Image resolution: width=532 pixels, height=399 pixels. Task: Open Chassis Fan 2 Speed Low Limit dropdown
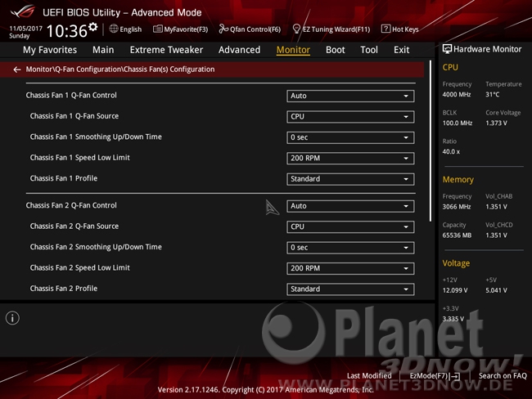350,268
